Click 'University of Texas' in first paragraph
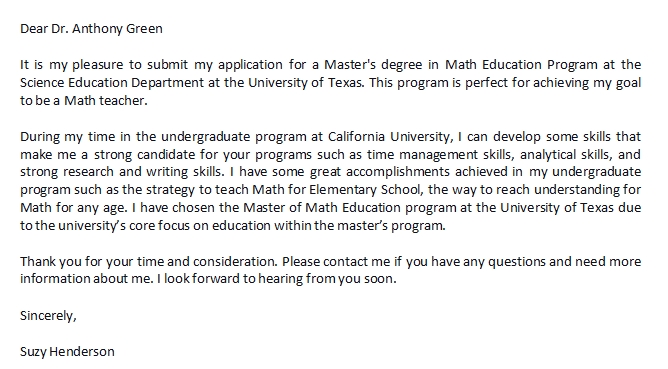This screenshot has height=369, width=668. coord(305,82)
